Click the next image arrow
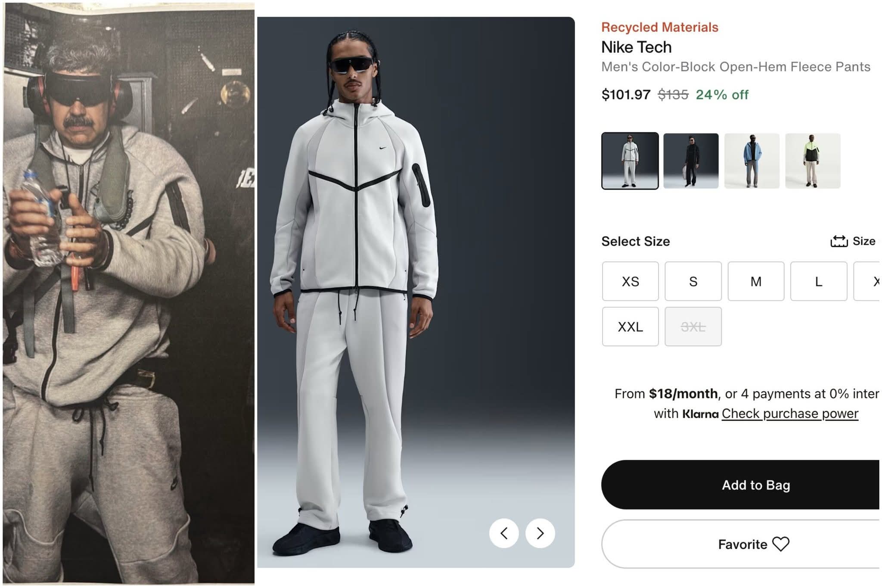 pos(540,533)
